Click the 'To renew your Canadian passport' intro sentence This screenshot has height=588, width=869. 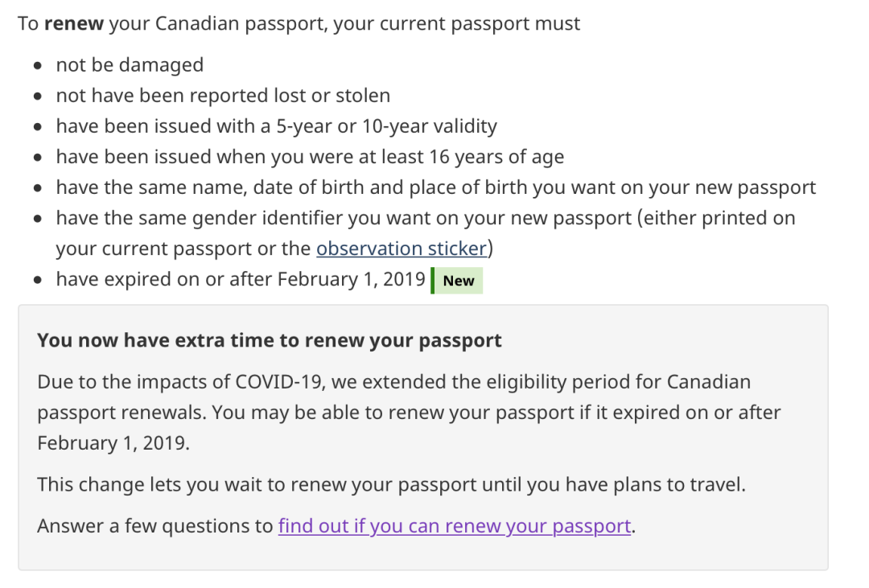pos(299,24)
